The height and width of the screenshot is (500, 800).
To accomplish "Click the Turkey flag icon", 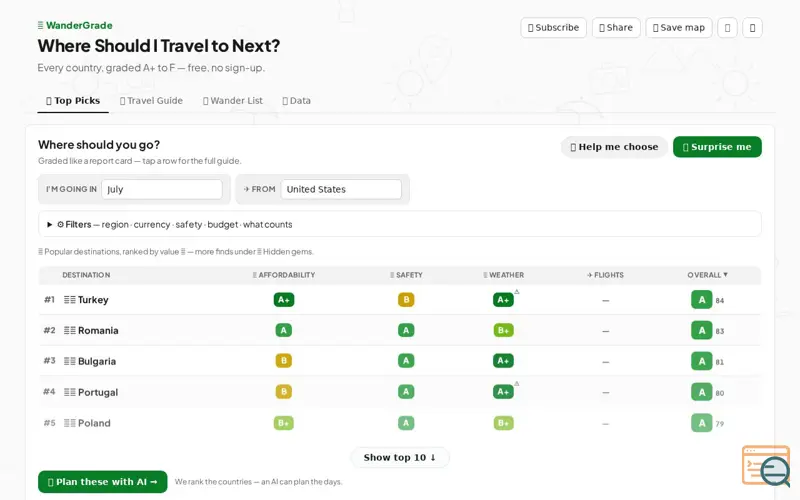I will 69,300.
